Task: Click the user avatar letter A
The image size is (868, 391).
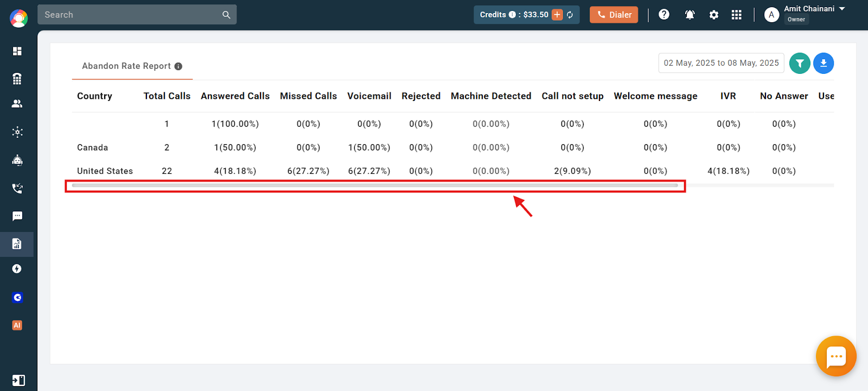Action: [x=771, y=15]
